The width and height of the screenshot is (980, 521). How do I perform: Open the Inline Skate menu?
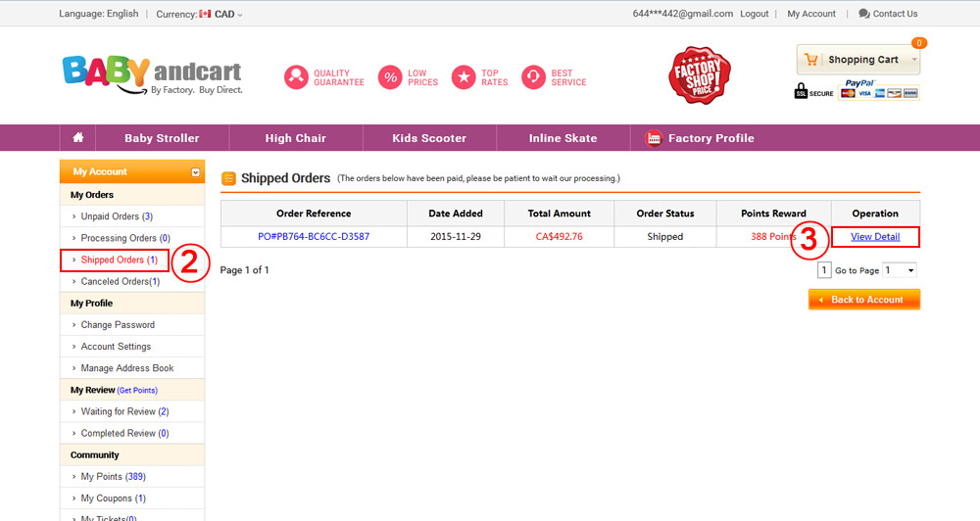click(x=563, y=138)
